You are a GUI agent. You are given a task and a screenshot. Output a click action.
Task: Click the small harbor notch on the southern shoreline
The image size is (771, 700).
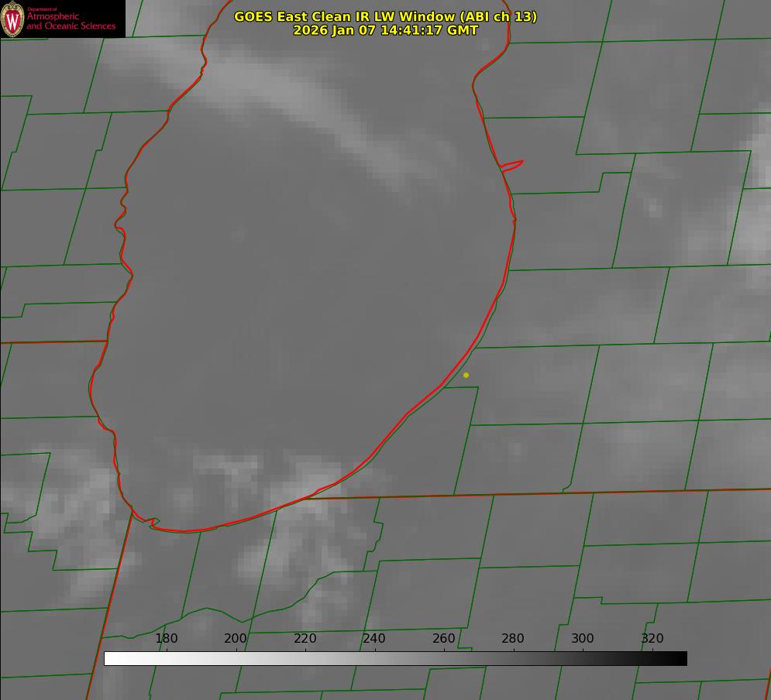(x=153, y=523)
